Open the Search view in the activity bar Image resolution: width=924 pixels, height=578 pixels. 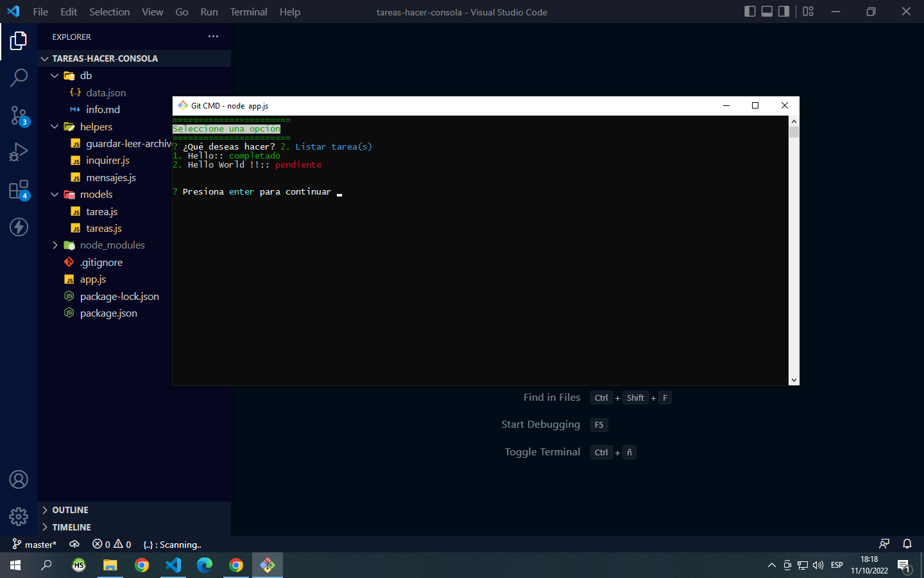coord(19,77)
